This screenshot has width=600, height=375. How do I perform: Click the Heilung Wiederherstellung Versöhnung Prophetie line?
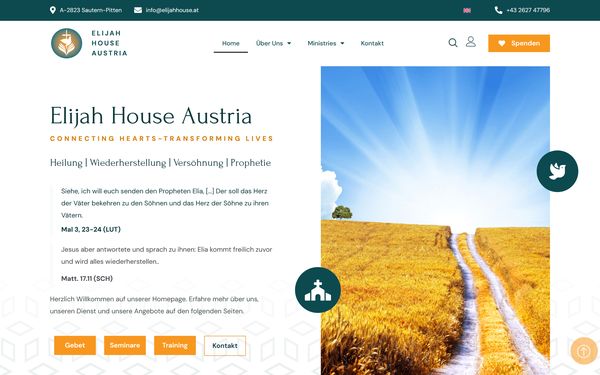[x=160, y=163]
